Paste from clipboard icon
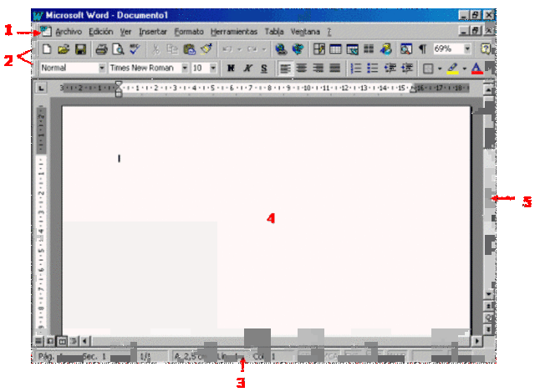The image size is (535, 392). click(x=190, y=49)
